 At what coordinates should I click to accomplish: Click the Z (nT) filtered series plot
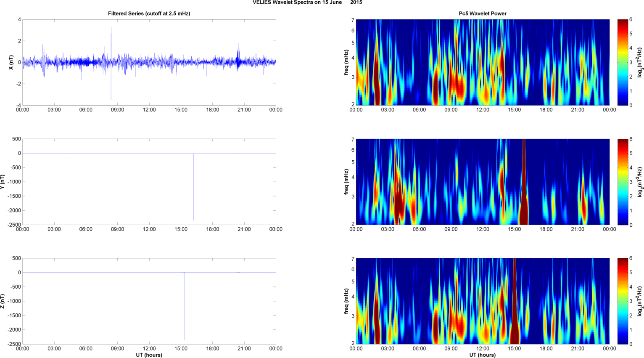149,301
